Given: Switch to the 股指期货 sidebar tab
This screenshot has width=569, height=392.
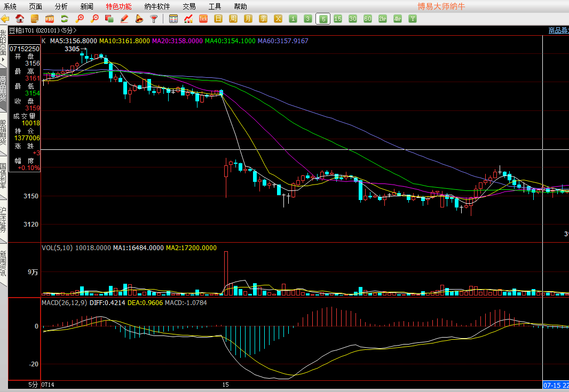Looking at the screenshot, I should pos(3,132).
